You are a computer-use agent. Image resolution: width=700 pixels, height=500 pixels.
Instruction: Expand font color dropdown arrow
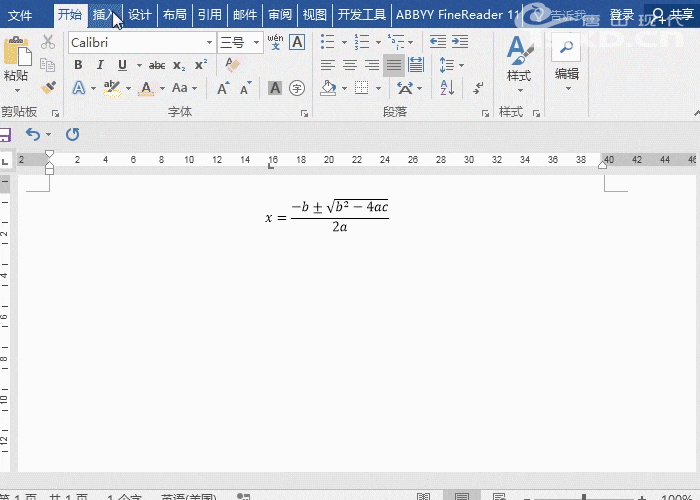pos(162,88)
